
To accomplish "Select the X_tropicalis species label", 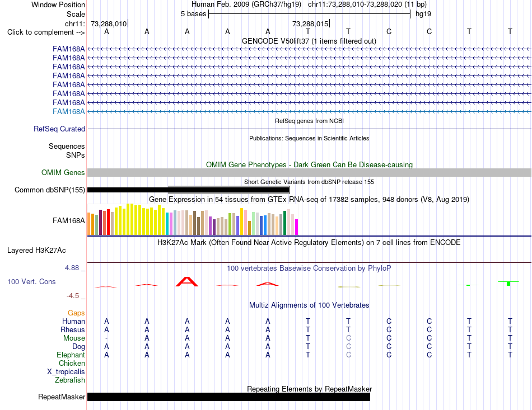I will [x=66, y=372].
